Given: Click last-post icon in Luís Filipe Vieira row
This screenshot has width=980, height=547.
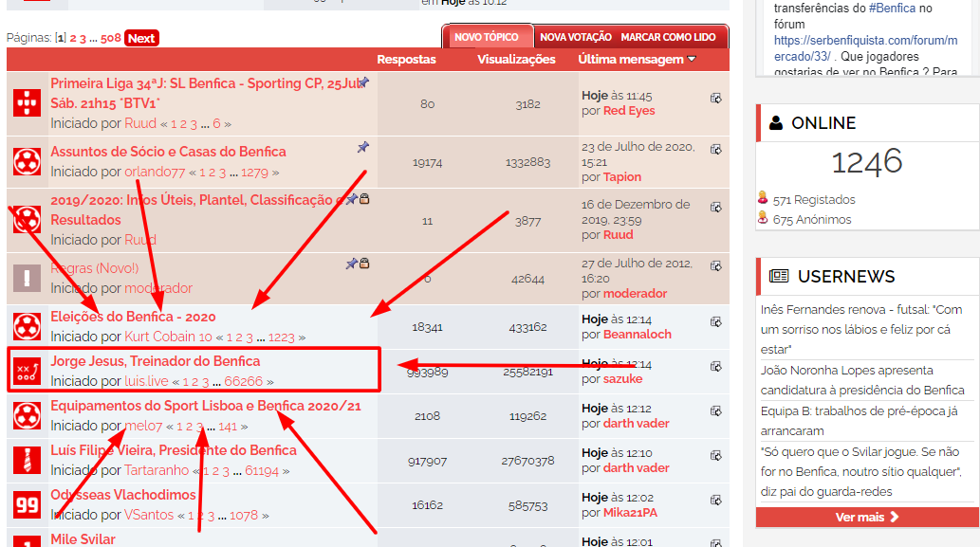Looking at the screenshot, I should (716, 456).
